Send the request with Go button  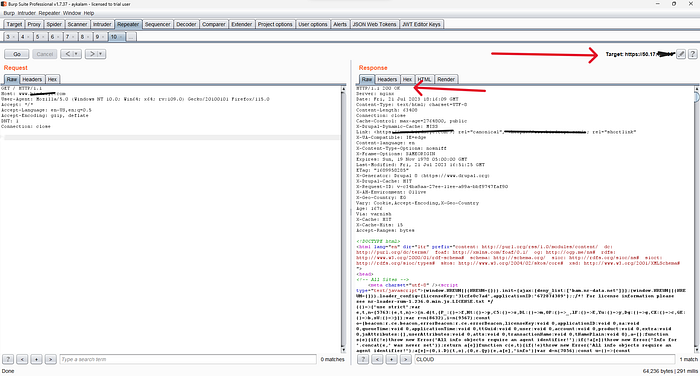pyautogui.click(x=17, y=54)
